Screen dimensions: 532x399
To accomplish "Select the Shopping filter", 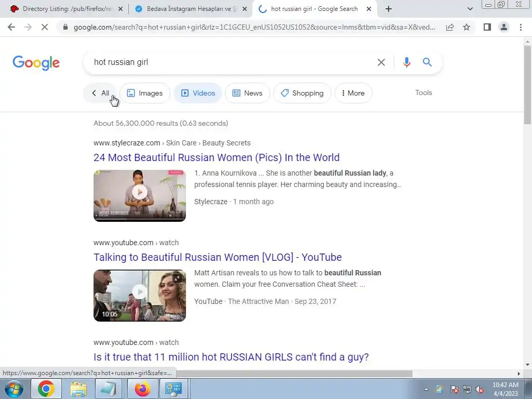I will pyautogui.click(x=302, y=93).
